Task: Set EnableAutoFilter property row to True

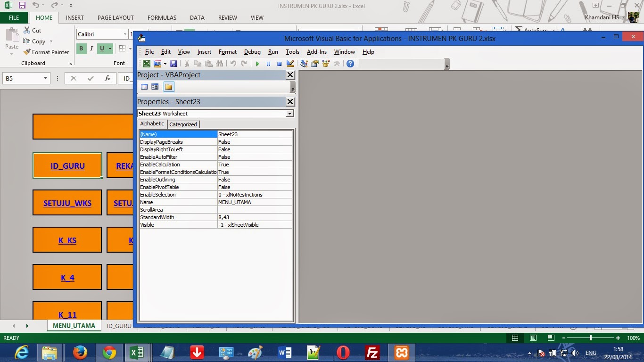Action: pos(255,157)
